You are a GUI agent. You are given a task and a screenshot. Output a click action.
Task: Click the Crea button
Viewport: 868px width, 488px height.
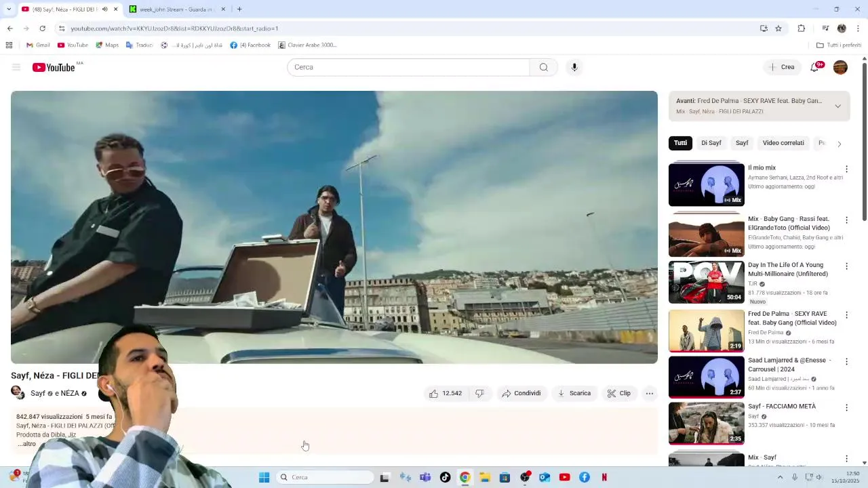coord(781,67)
